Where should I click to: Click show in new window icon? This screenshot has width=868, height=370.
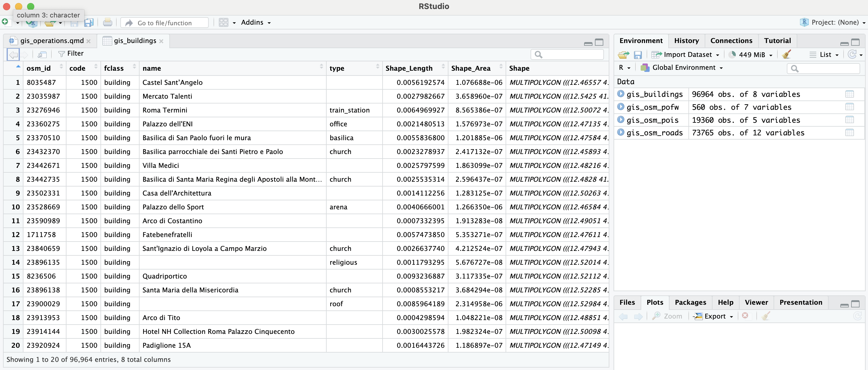42,54
